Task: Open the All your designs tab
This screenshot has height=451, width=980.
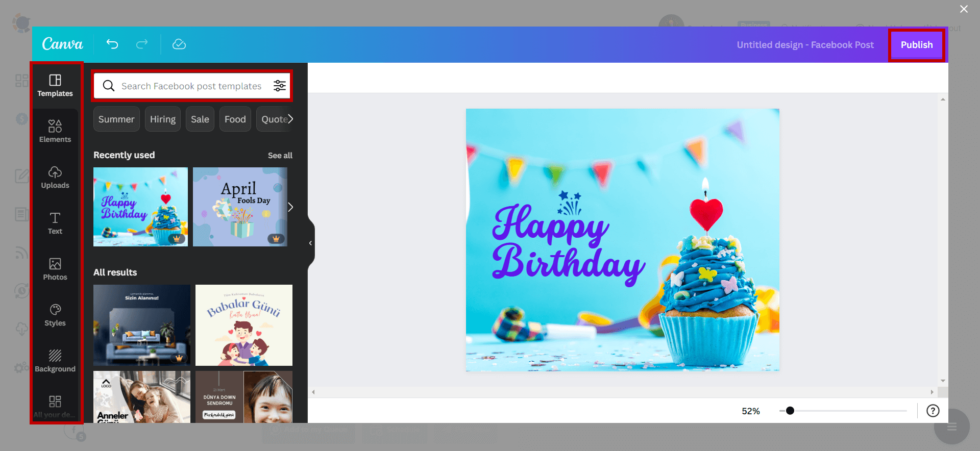Action: 55,406
